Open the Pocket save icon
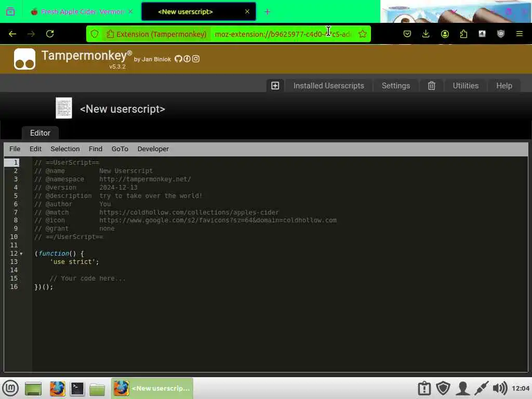 (x=407, y=34)
